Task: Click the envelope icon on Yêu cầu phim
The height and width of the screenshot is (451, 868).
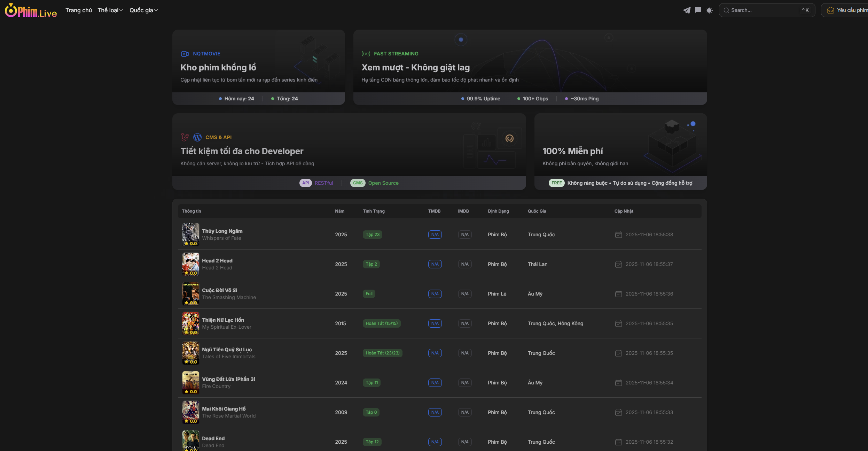Action: pos(831,10)
